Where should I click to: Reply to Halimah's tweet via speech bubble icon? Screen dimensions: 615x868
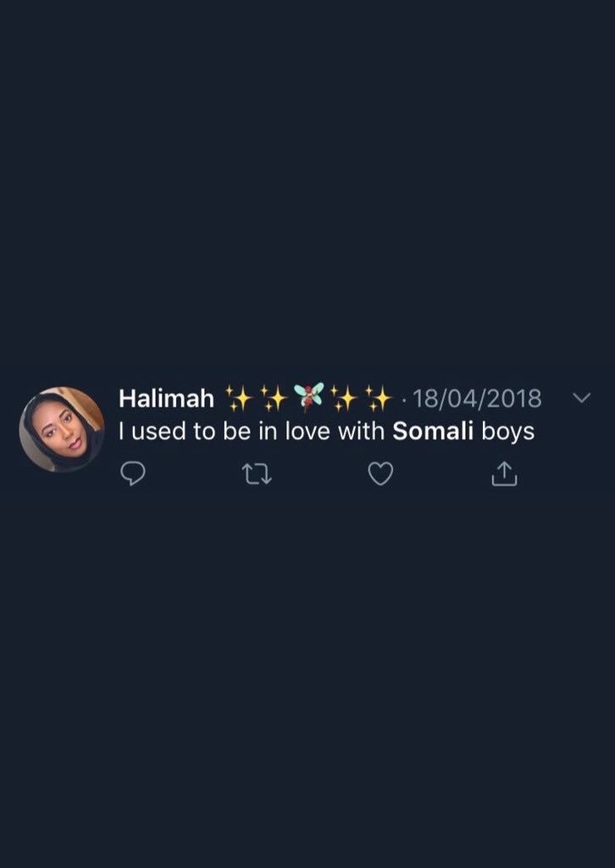tap(133, 475)
